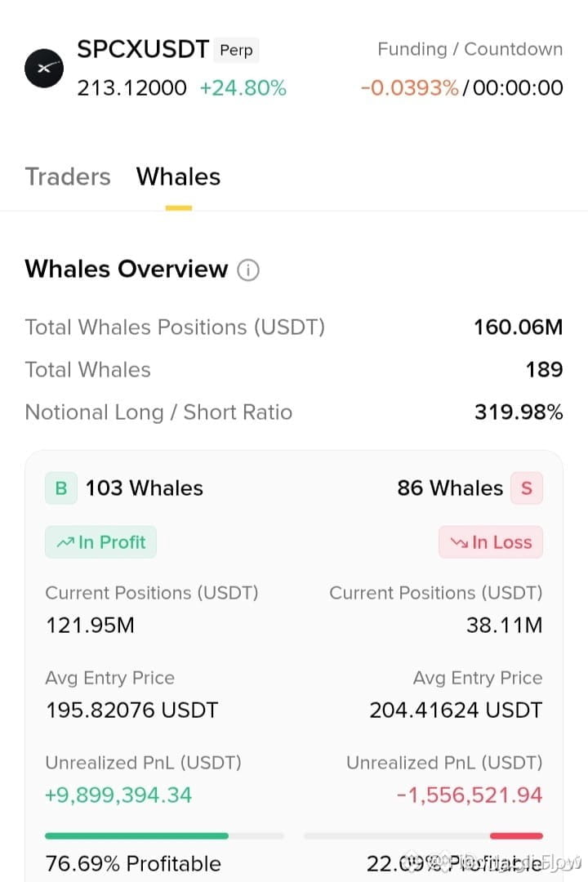Screen dimensions: 588x882
Task: Select the 86 Whales short heading
Action: pos(450,488)
